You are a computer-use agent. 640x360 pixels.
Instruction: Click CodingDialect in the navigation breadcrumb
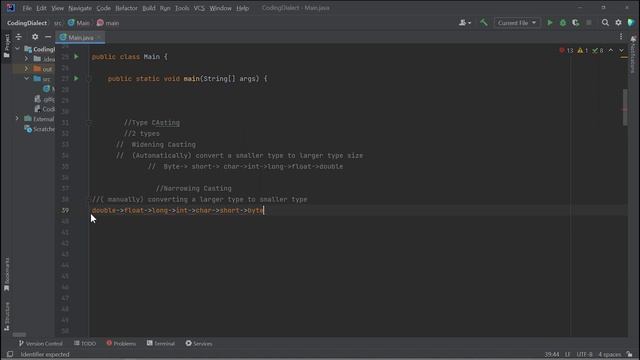click(27, 23)
